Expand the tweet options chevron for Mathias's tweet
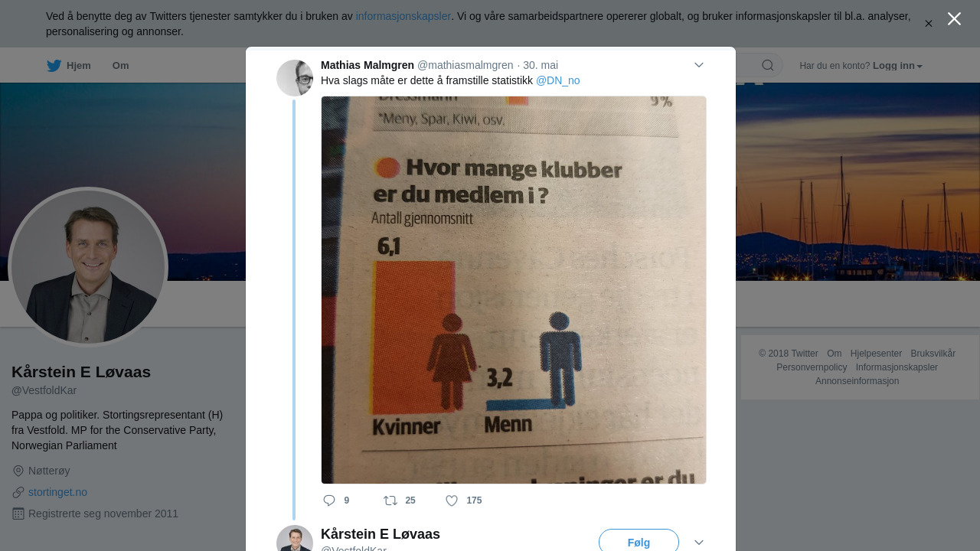 699,65
